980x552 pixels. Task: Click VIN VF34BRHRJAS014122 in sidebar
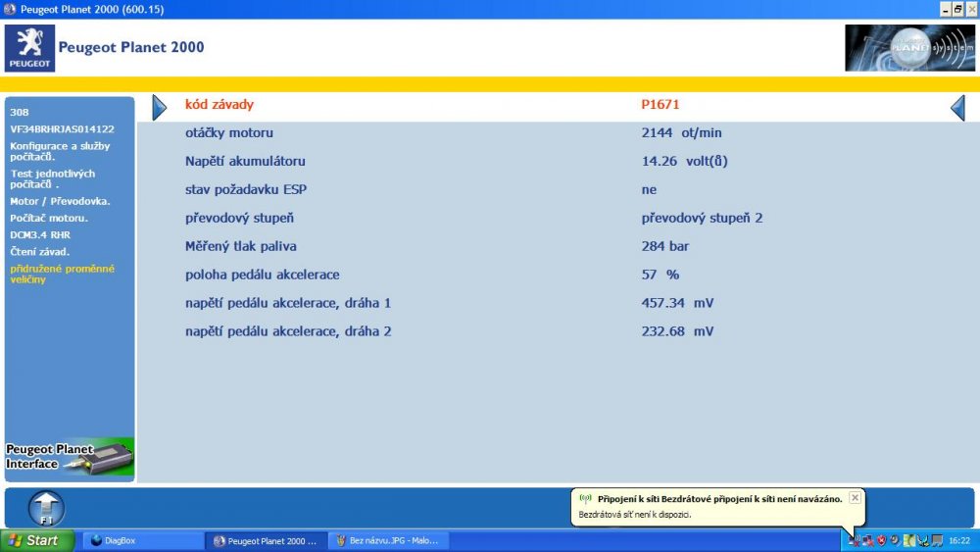(62, 128)
